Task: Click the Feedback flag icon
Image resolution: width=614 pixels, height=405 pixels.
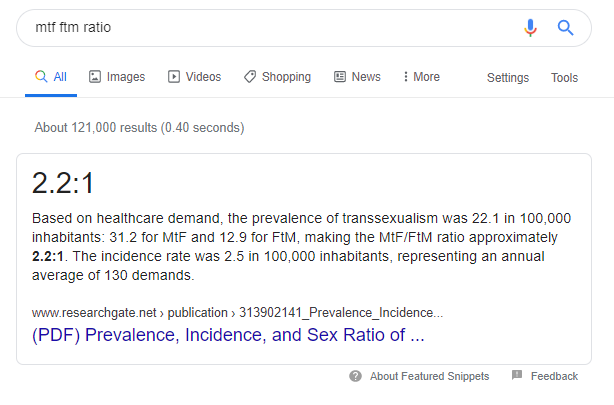Action: click(x=517, y=376)
